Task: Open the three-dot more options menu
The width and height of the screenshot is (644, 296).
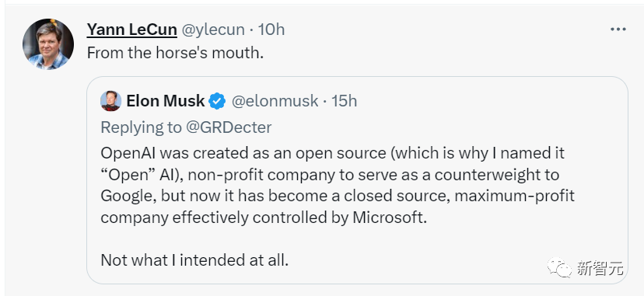Action: pos(618,30)
